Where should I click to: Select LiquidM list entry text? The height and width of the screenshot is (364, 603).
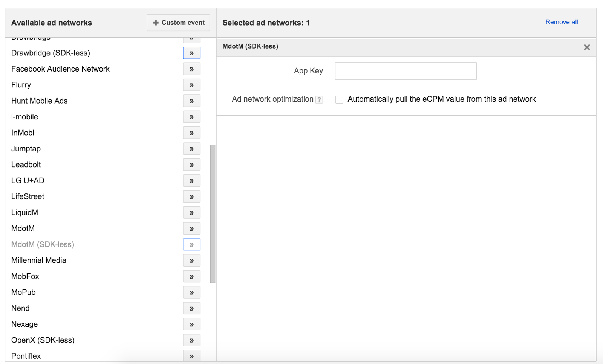coord(24,213)
